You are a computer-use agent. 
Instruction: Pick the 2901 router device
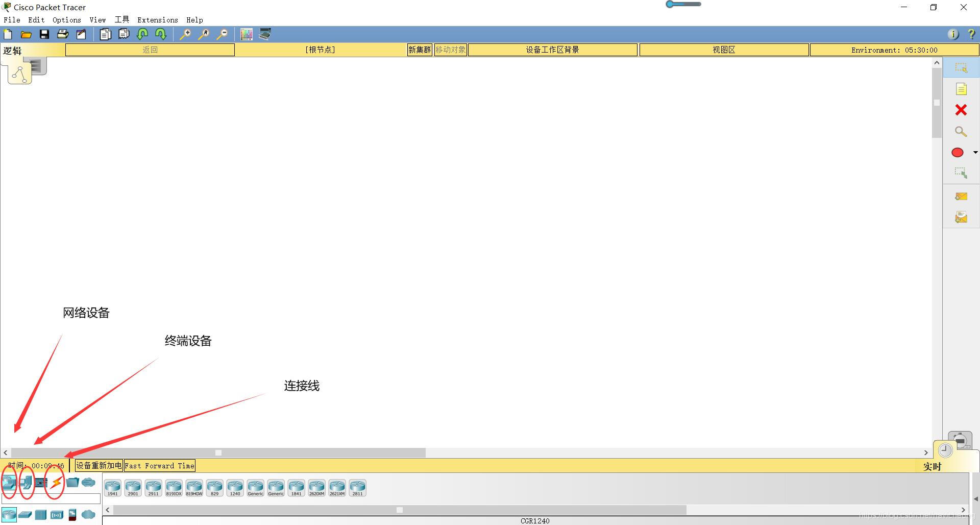pyautogui.click(x=133, y=488)
